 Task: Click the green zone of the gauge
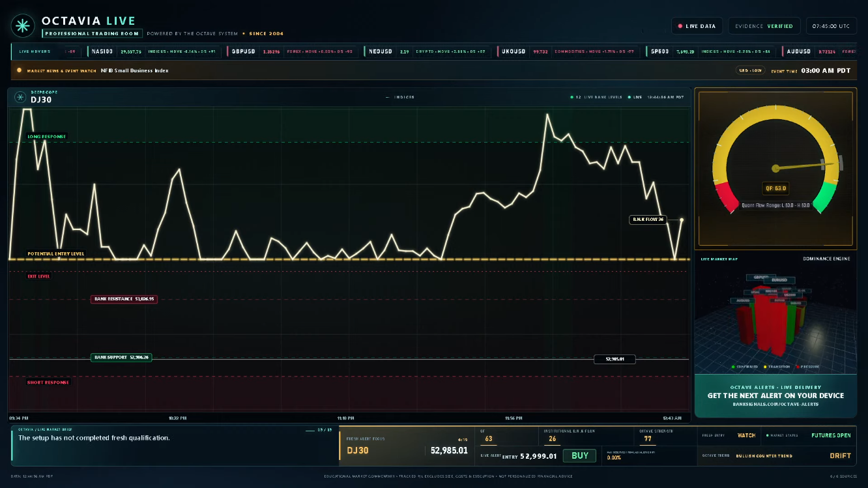tap(825, 197)
